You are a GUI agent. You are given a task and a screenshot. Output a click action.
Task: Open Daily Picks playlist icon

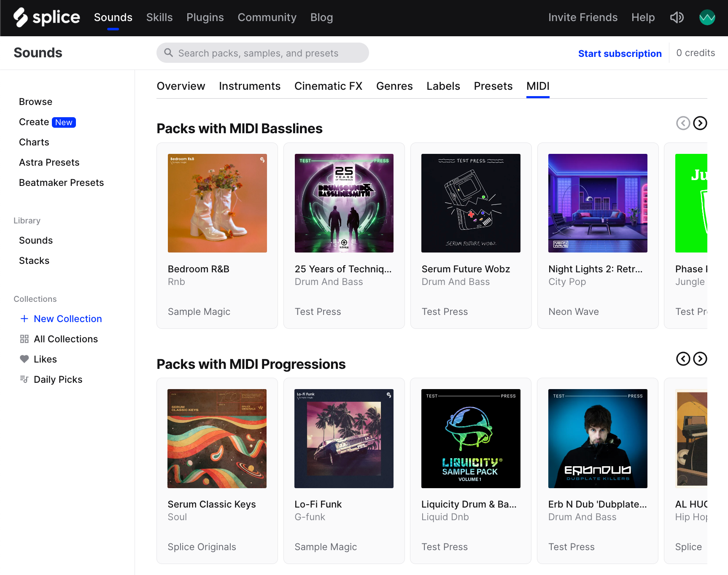coord(24,379)
